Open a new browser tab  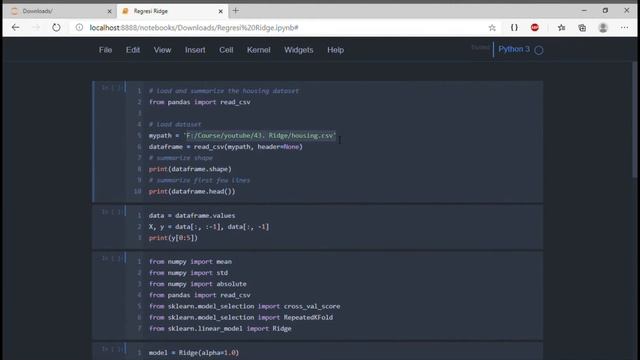236,11
